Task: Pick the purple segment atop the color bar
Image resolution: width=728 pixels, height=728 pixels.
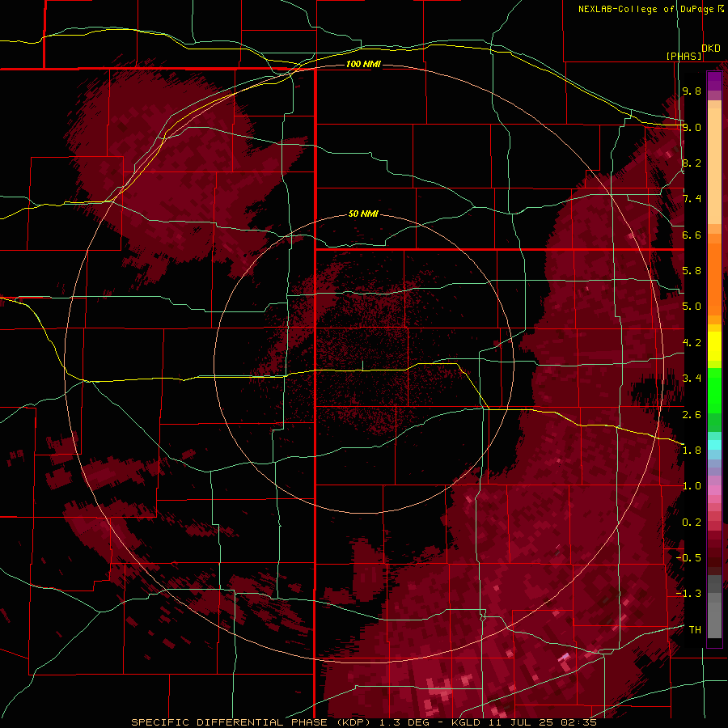Action: 714,81
